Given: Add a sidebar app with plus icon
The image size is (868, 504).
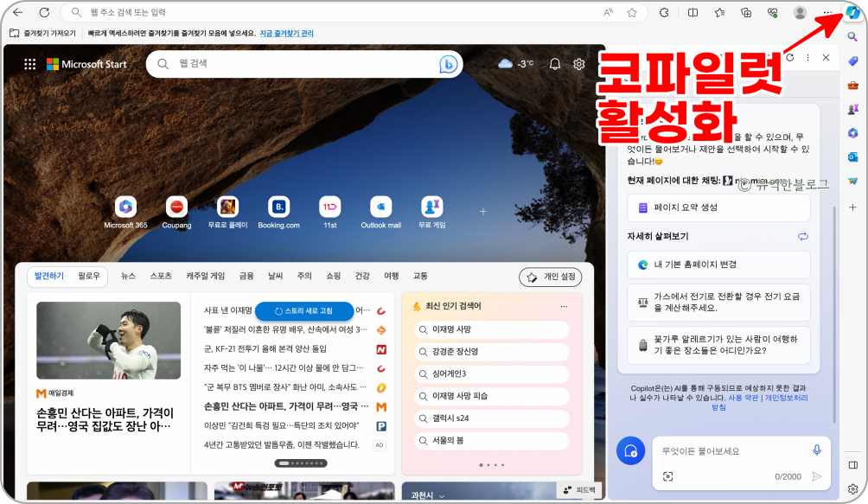Looking at the screenshot, I should [x=853, y=207].
